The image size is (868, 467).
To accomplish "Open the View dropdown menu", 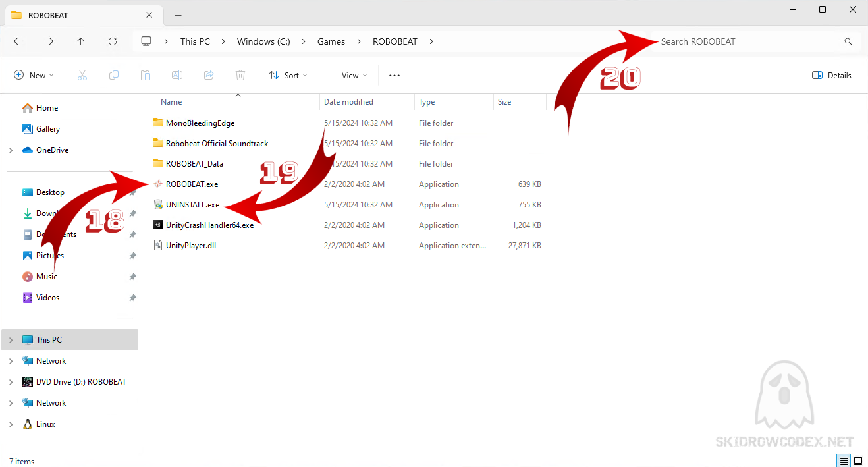I will click(x=346, y=76).
